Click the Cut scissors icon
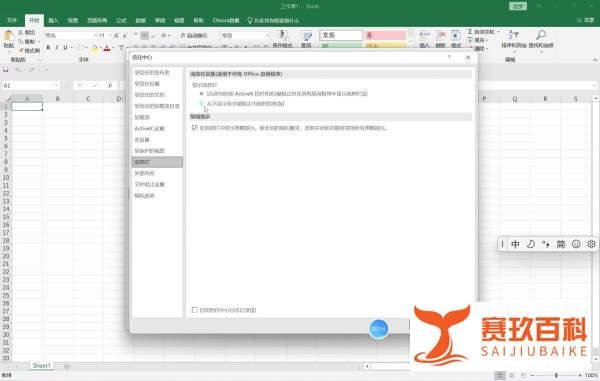 [21, 33]
